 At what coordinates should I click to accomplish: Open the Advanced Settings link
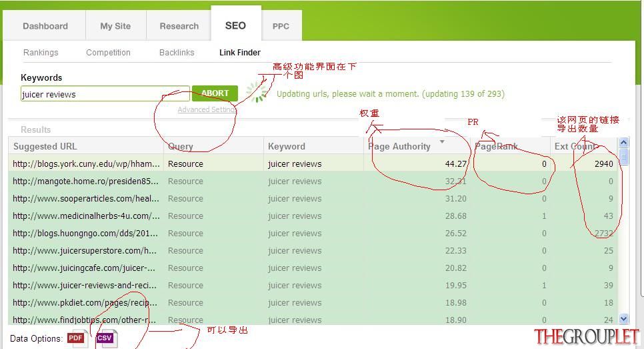tap(207, 109)
